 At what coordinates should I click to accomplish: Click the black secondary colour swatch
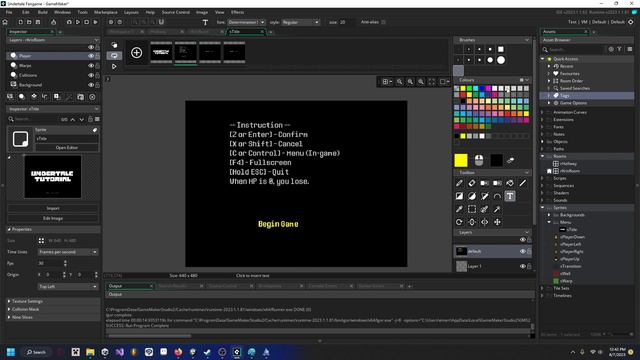pyautogui.click(x=496, y=160)
